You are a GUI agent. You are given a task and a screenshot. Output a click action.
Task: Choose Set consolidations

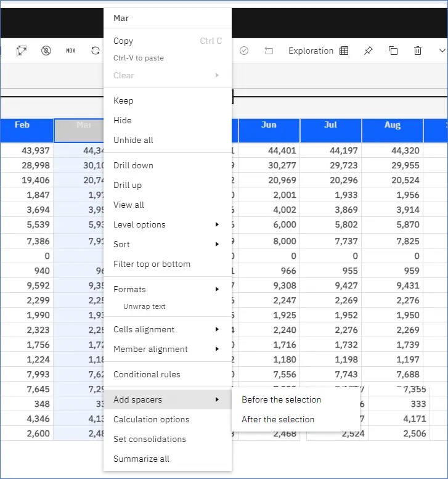(x=168, y=439)
